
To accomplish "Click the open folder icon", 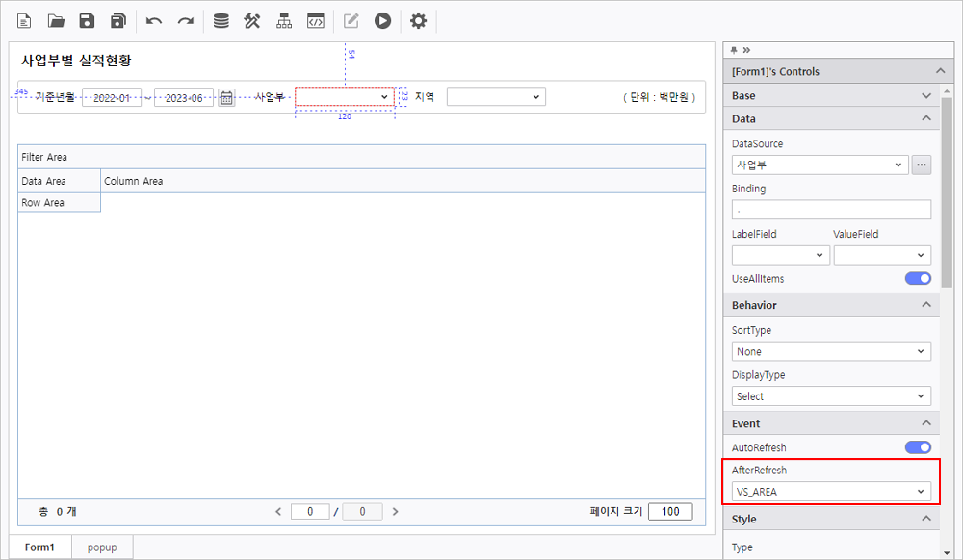I will [56, 21].
